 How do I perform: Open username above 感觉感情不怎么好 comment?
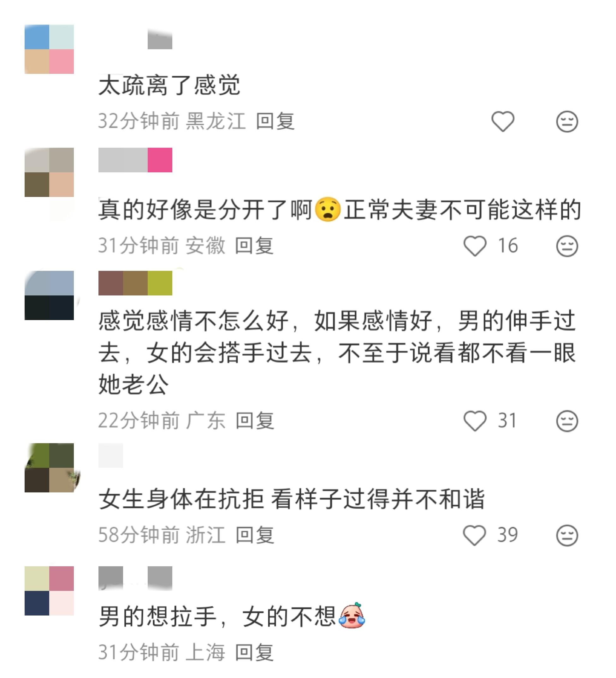pyautogui.click(x=135, y=283)
